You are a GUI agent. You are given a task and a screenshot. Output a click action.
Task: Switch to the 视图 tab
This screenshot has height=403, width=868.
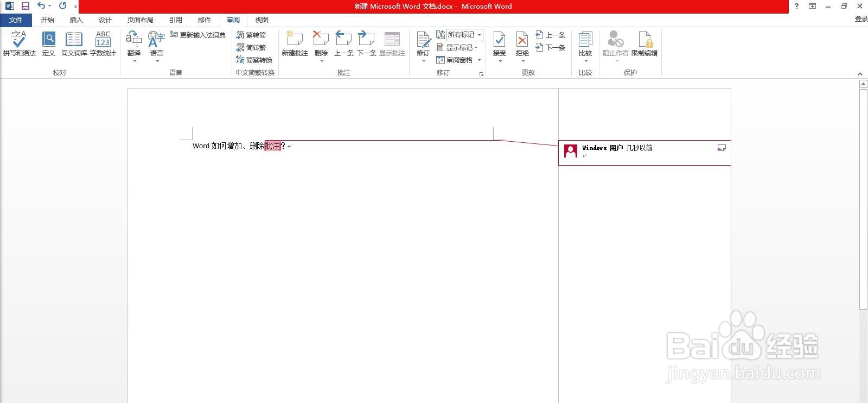tap(262, 20)
